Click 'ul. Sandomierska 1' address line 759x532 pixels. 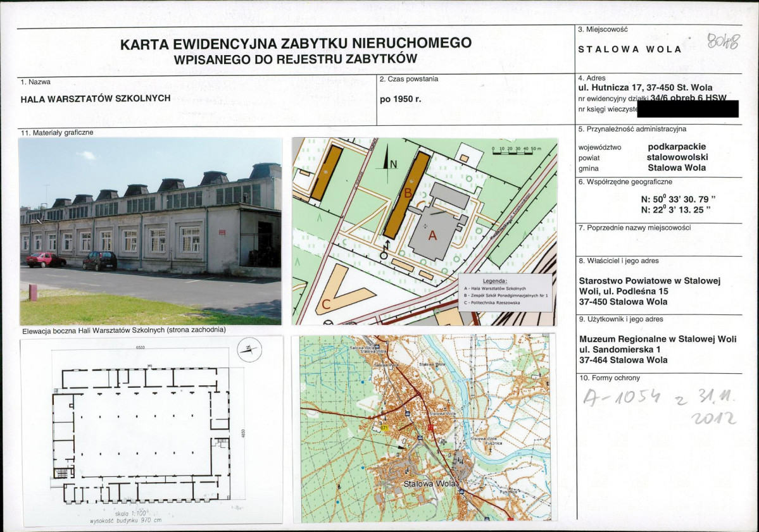(620, 349)
